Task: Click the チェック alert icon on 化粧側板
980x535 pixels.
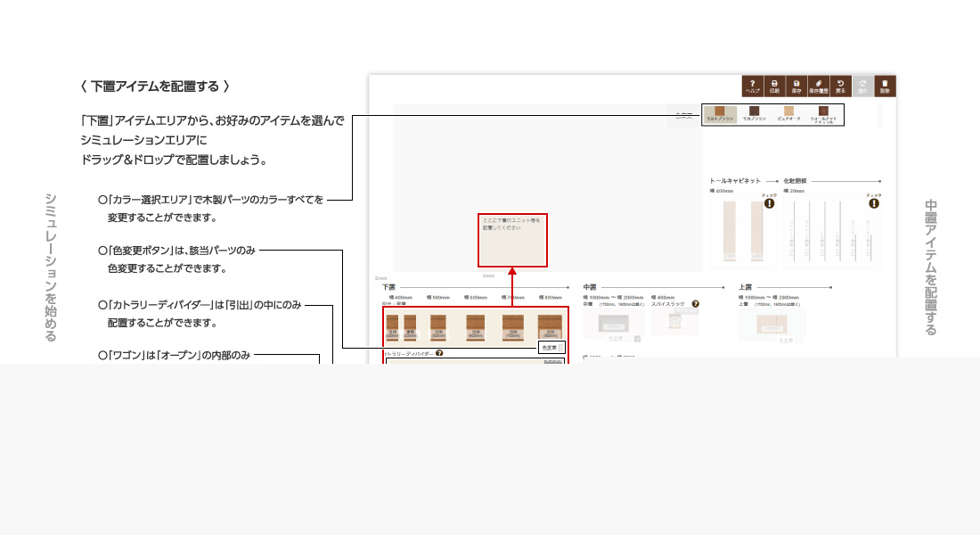Action: click(x=874, y=203)
